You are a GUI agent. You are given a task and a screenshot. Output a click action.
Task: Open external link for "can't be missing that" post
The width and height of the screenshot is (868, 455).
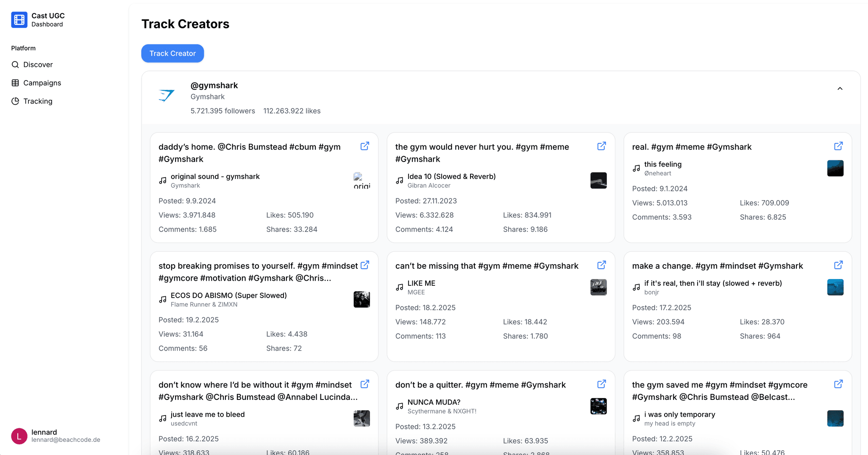(x=601, y=265)
